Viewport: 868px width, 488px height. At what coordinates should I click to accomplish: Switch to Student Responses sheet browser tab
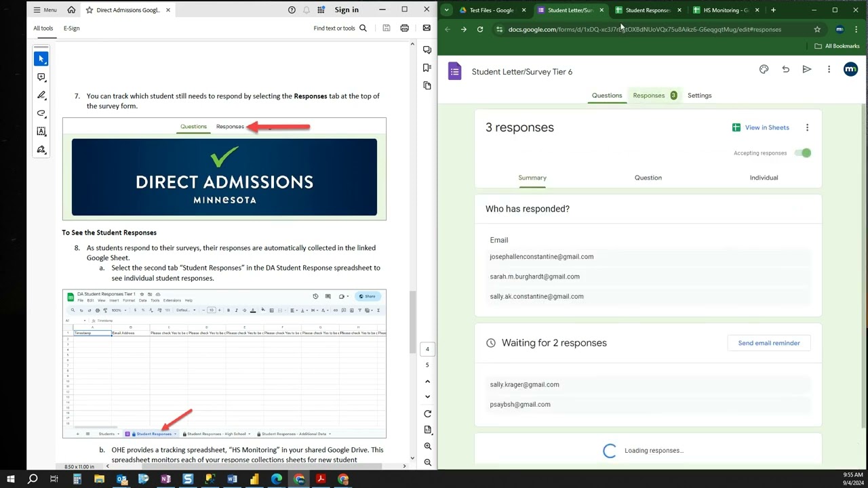click(648, 10)
